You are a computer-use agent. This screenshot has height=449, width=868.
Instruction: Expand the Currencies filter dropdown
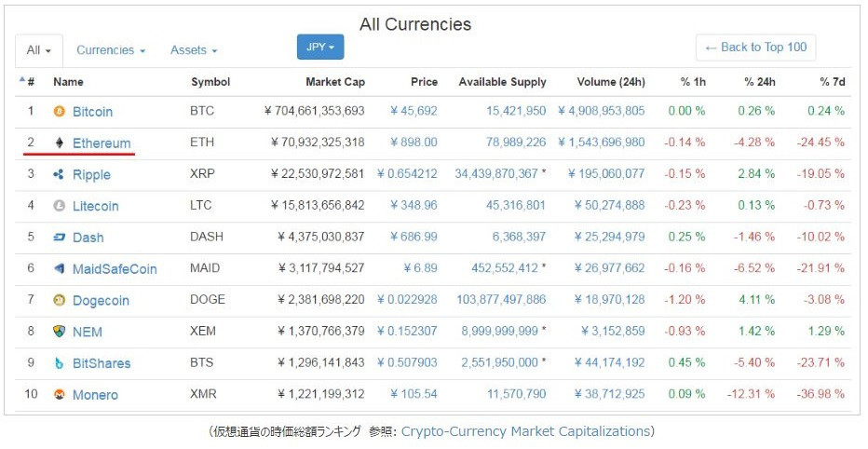(111, 50)
